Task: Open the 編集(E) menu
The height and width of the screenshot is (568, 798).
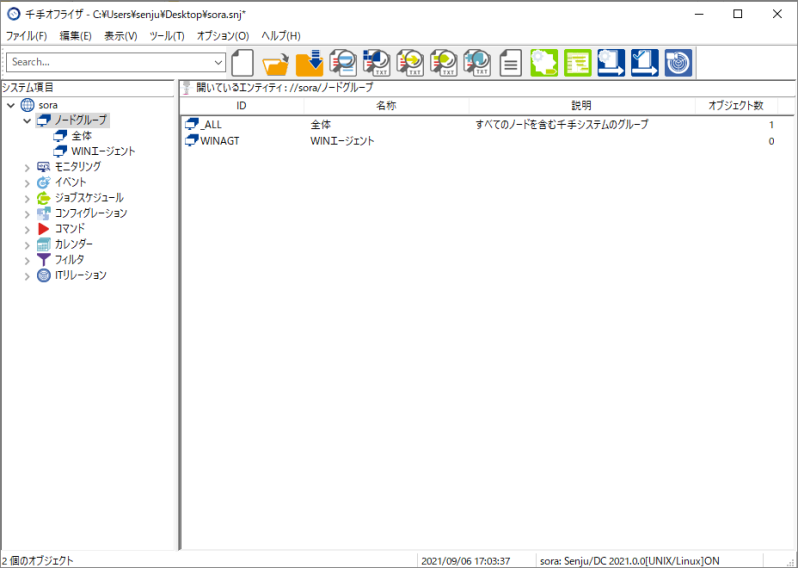Action: point(75,36)
